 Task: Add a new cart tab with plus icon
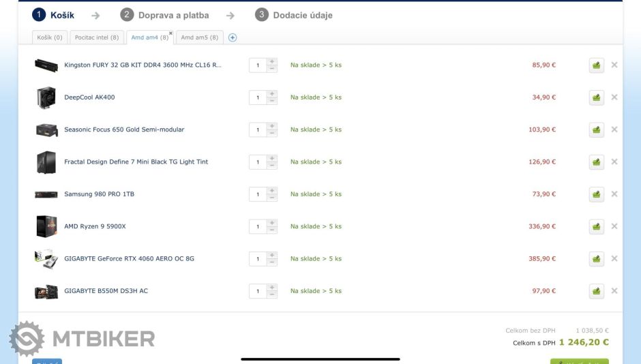click(x=233, y=37)
